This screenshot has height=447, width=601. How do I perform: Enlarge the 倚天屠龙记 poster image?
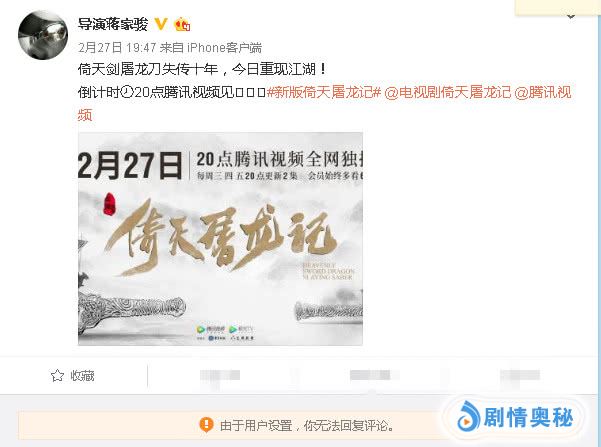220,238
